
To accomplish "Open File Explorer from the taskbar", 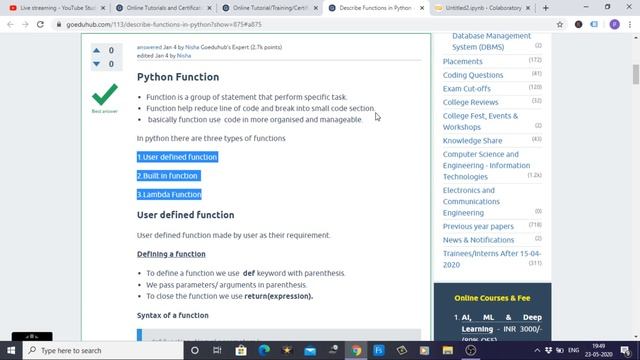I will pos(448,350).
